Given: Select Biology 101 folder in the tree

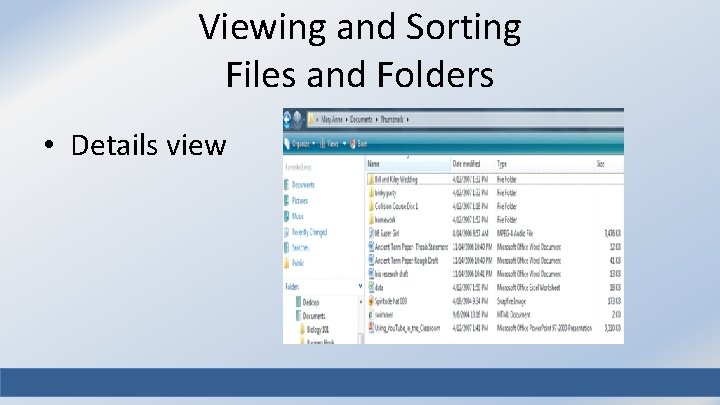Looking at the screenshot, I should (317, 330).
